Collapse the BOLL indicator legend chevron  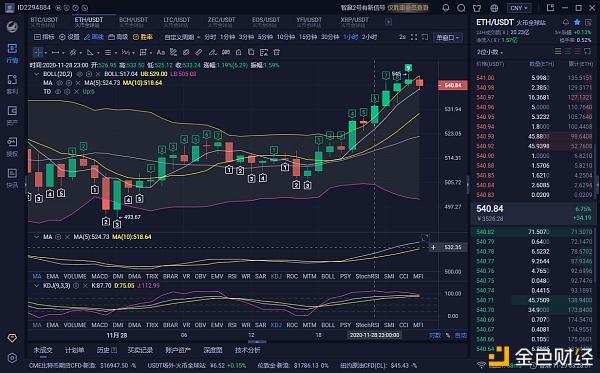pos(37,74)
